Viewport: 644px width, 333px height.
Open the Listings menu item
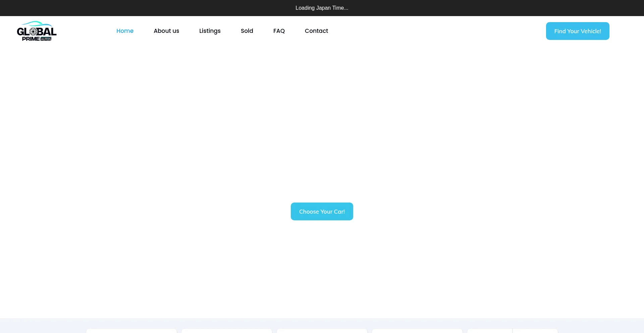click(210, 31)
